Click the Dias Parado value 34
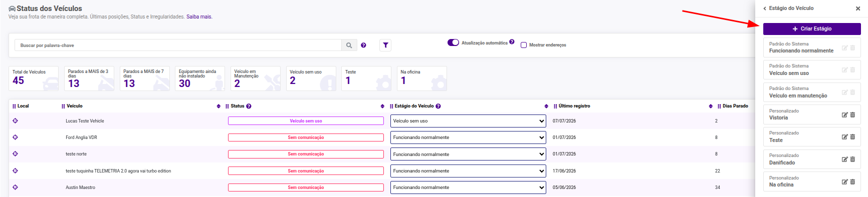Viewport: 868px width, 197px height. point(718,187)
